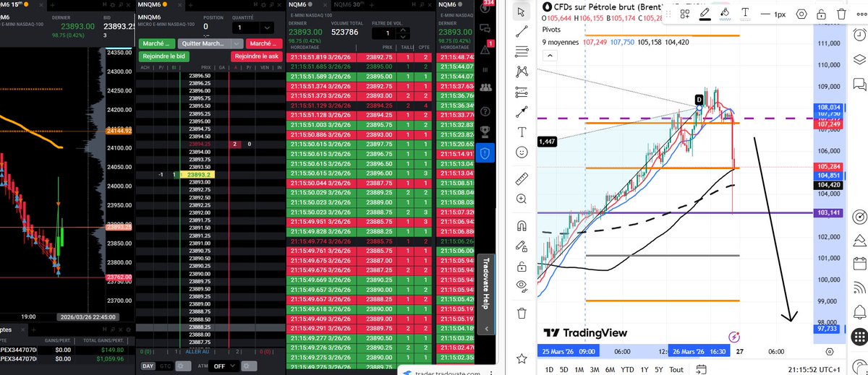Open the Fibonacci retracement tools

tap(522, 51)
